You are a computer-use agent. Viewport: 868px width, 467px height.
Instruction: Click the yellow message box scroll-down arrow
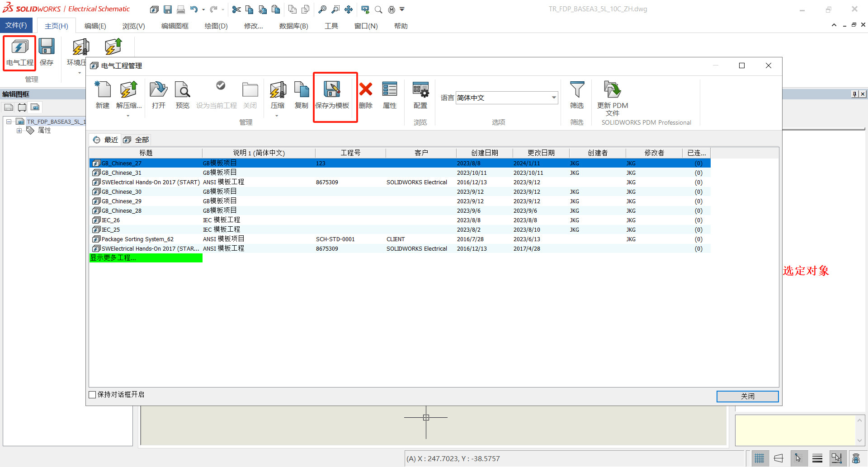click(x=859, y=440)
